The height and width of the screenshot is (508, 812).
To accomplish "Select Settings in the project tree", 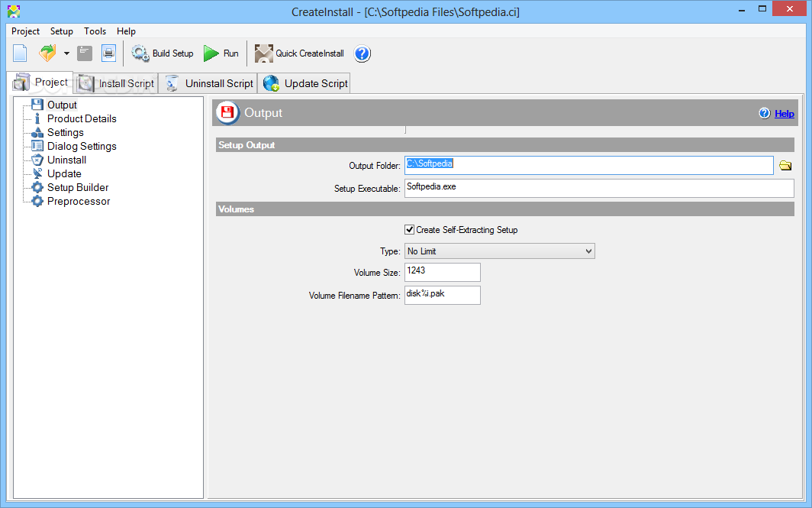I will (x=66, y=133).
